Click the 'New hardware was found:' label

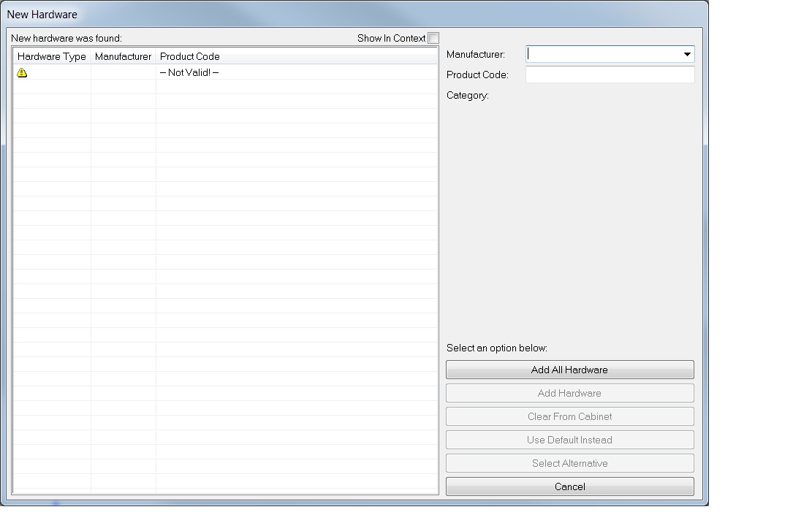click(67, 38)
